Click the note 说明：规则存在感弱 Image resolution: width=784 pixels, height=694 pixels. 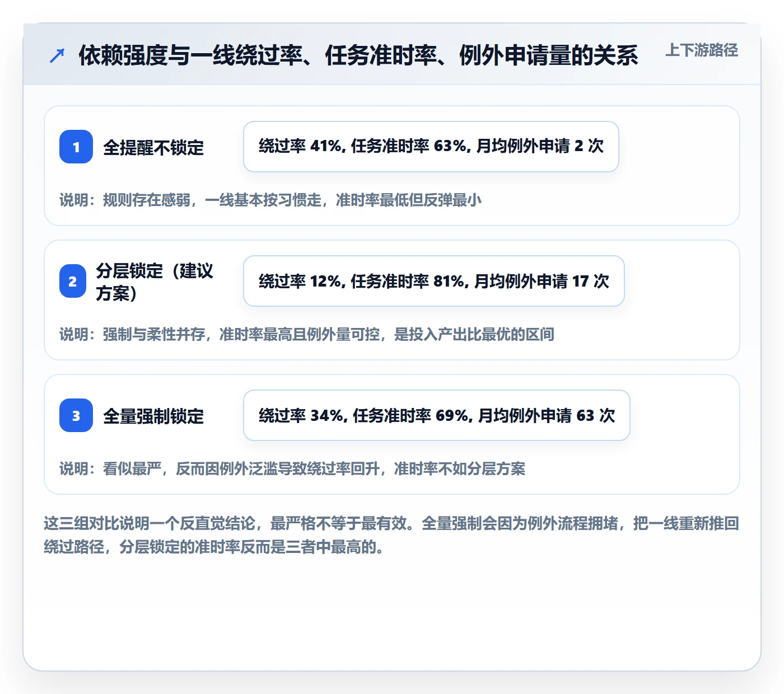click(270, 200)
